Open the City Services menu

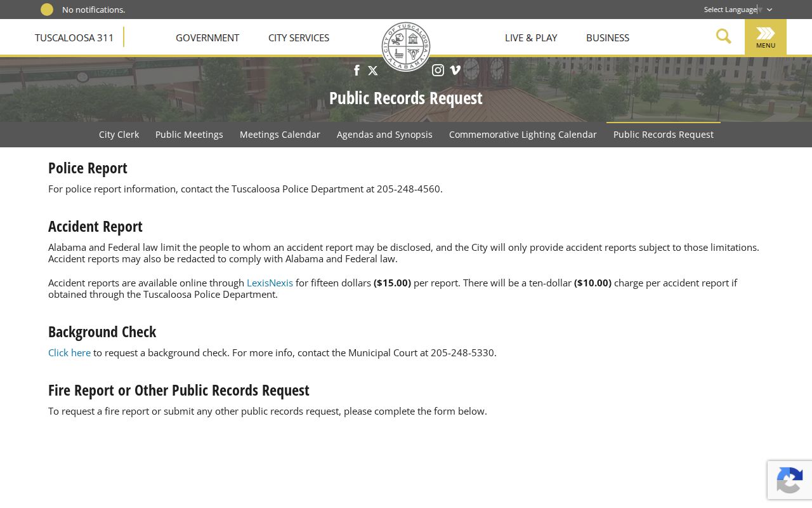299,38
